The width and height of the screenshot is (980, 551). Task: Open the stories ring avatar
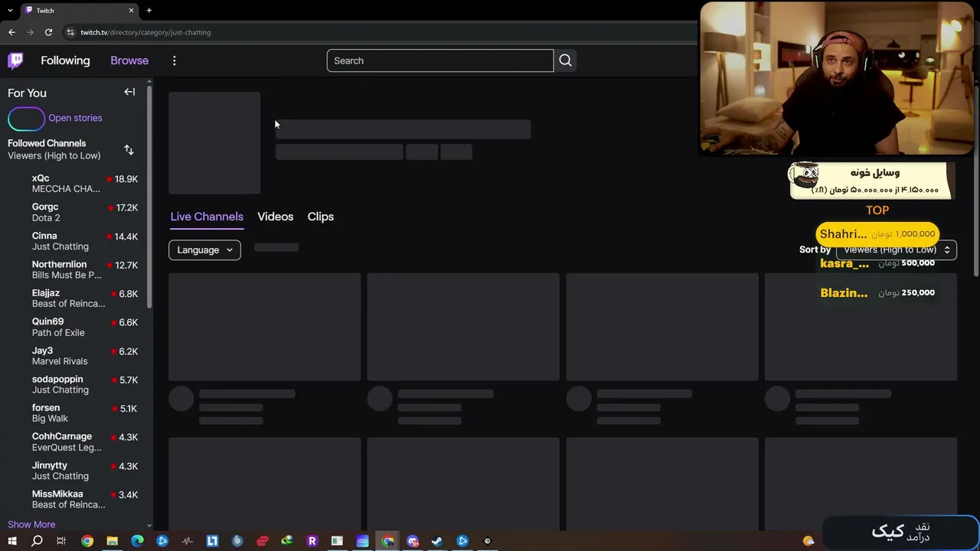click(27, 119)
